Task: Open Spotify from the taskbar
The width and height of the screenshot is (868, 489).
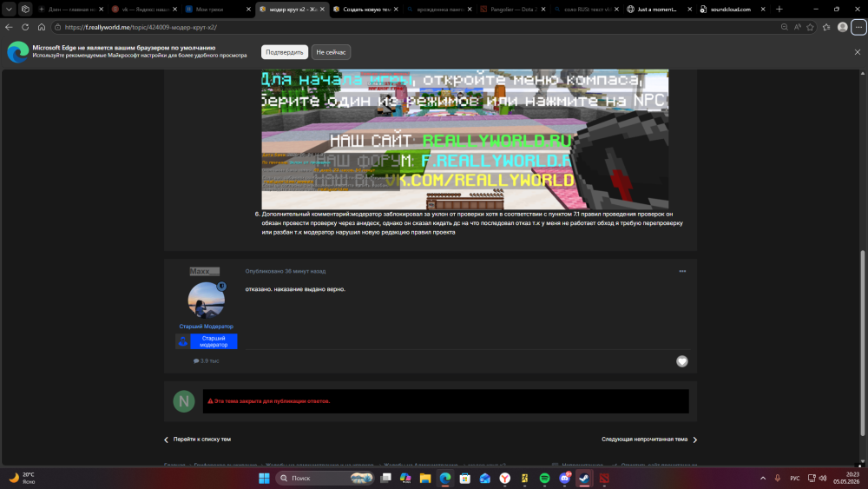Action: click(x=545, y=478)
